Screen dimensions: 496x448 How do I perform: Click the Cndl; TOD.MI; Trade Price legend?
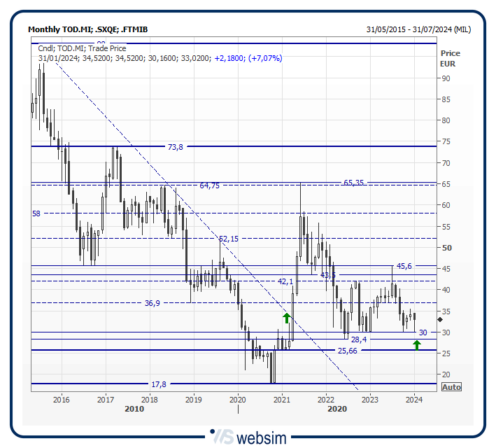(82, 48)
